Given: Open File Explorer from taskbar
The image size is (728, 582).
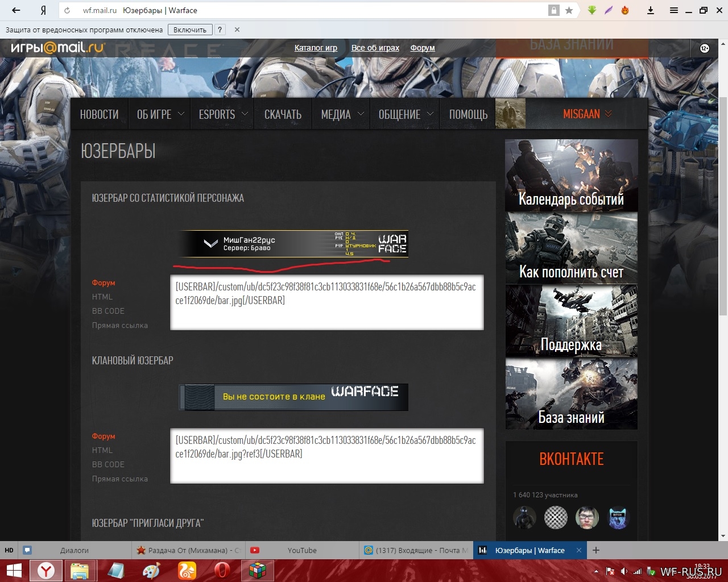Looking at the screenshot, I should point(80,571).
